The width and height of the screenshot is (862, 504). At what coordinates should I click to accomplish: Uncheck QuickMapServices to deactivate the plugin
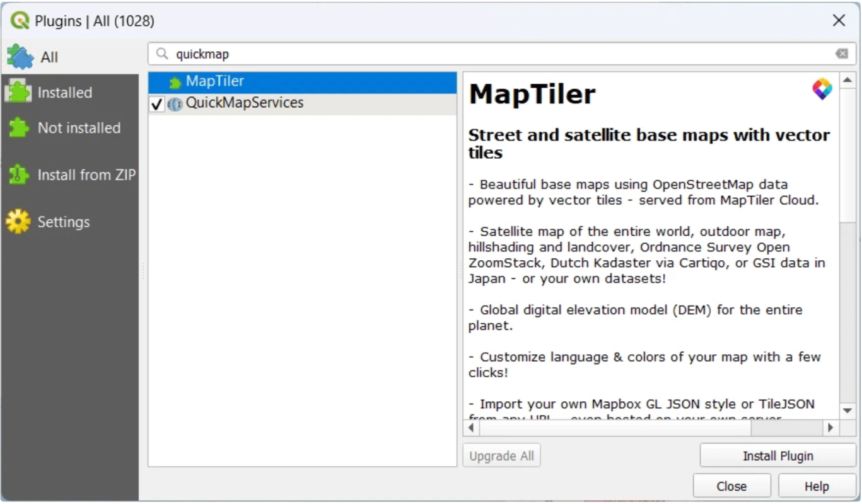(x=156, y=104)
